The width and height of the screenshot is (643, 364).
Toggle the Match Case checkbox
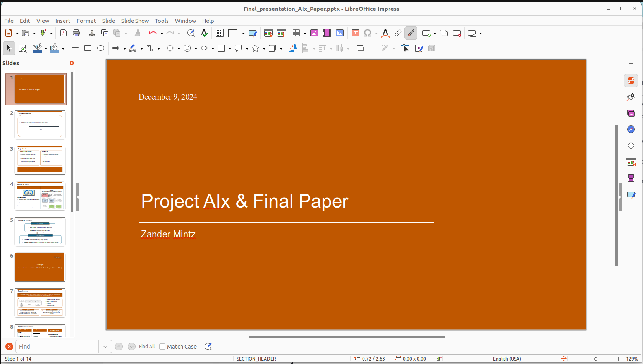click(162, 347)
